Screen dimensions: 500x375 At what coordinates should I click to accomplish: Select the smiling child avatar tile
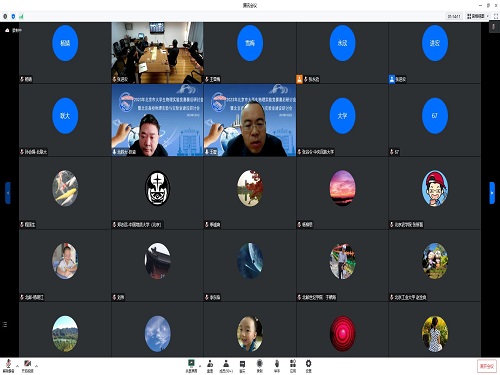[x=250, y=330]
